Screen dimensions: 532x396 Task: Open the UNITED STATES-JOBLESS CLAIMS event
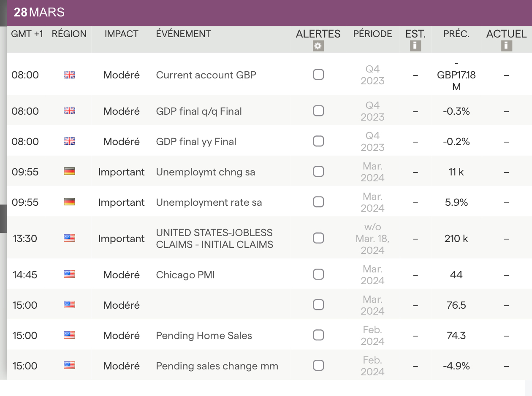[x=214, y=239]
